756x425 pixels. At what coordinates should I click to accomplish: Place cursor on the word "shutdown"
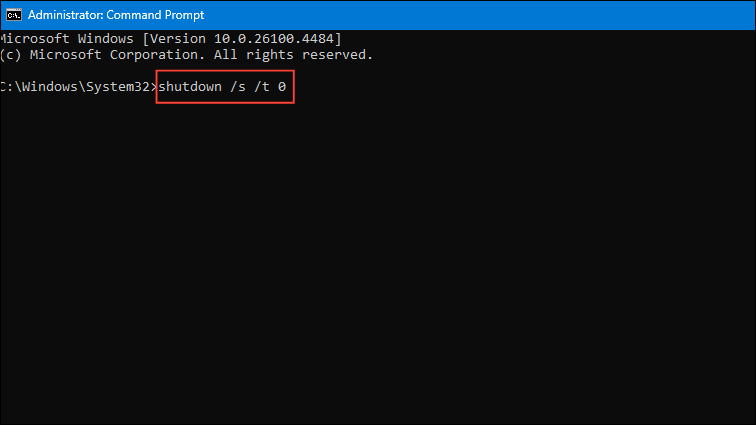[190, 87]
